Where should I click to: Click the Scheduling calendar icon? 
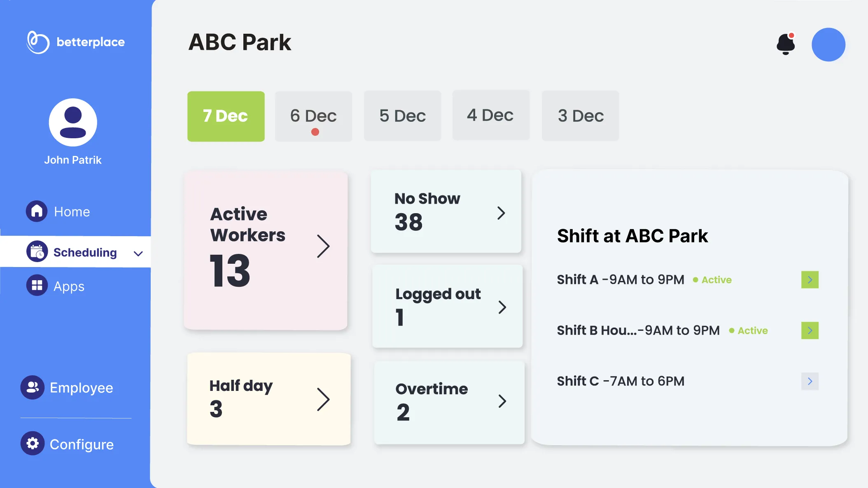click(x=37, y=251)
